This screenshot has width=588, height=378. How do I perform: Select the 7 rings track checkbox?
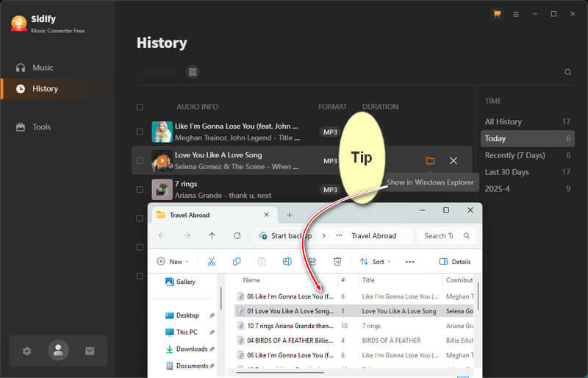[140, 189]
